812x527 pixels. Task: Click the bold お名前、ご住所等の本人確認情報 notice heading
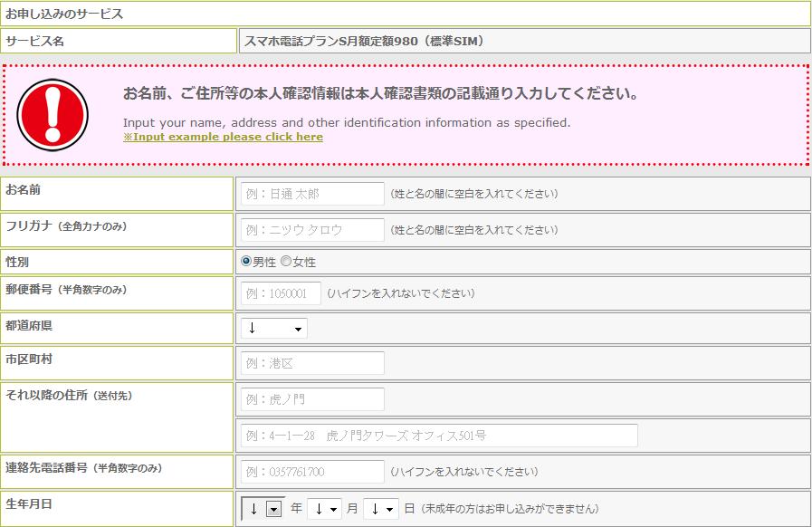pyautogui.click(x=380, y=93)
